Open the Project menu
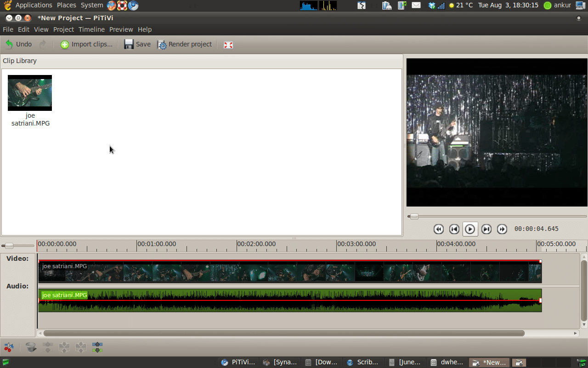Viewport: 588px width, 368px height. [x=63, y=29]
